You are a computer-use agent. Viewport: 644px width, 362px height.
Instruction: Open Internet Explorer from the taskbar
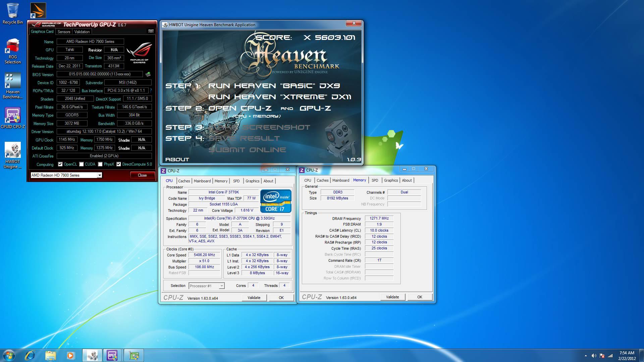click(x=30, y=355)
